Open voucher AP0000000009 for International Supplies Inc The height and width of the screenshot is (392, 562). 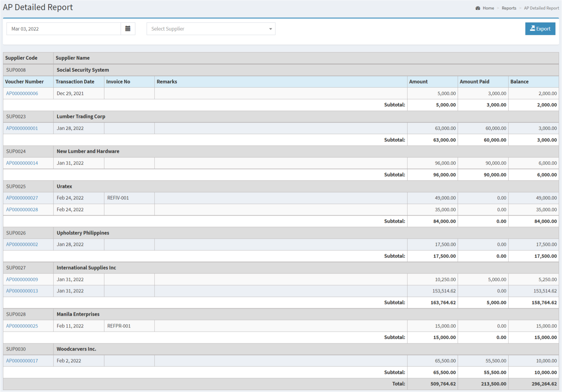22,279
